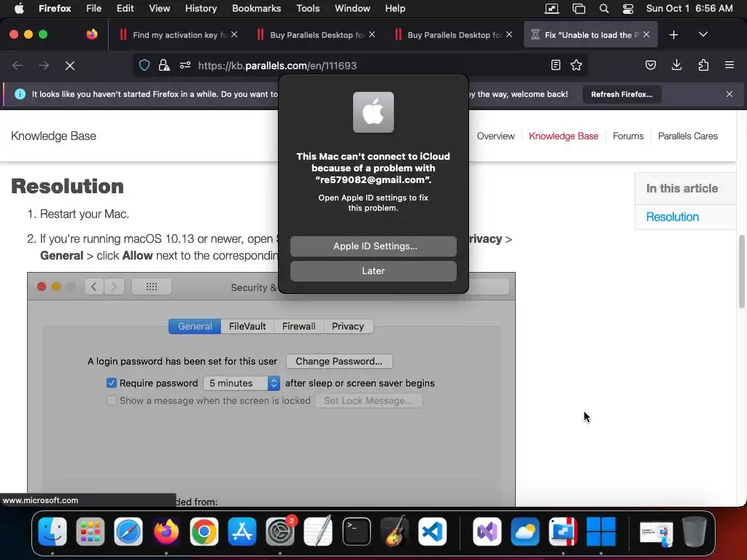Open the Apple menu
The height and width of the screenshot is (560, 747).
tap(20, 9)
